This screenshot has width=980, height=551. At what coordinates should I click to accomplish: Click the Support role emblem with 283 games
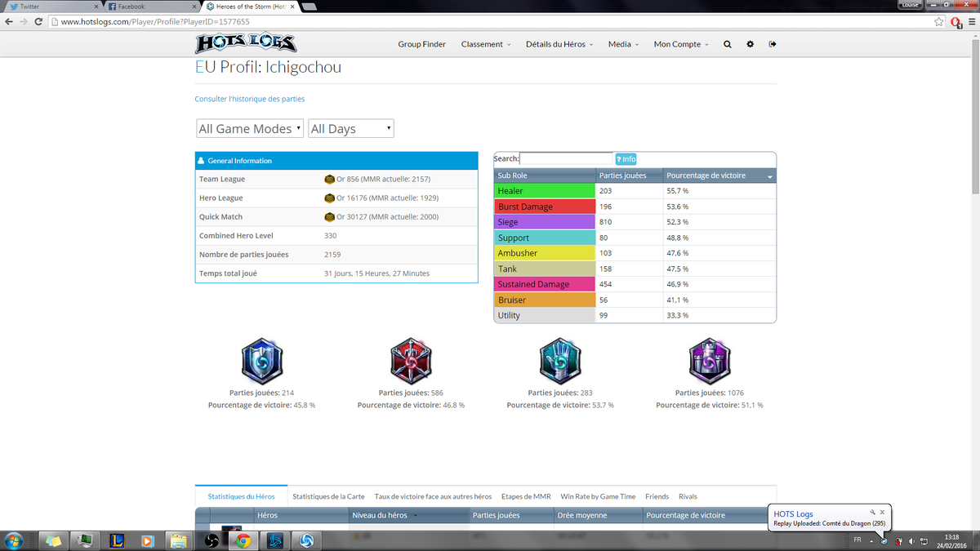coord(560,360)
